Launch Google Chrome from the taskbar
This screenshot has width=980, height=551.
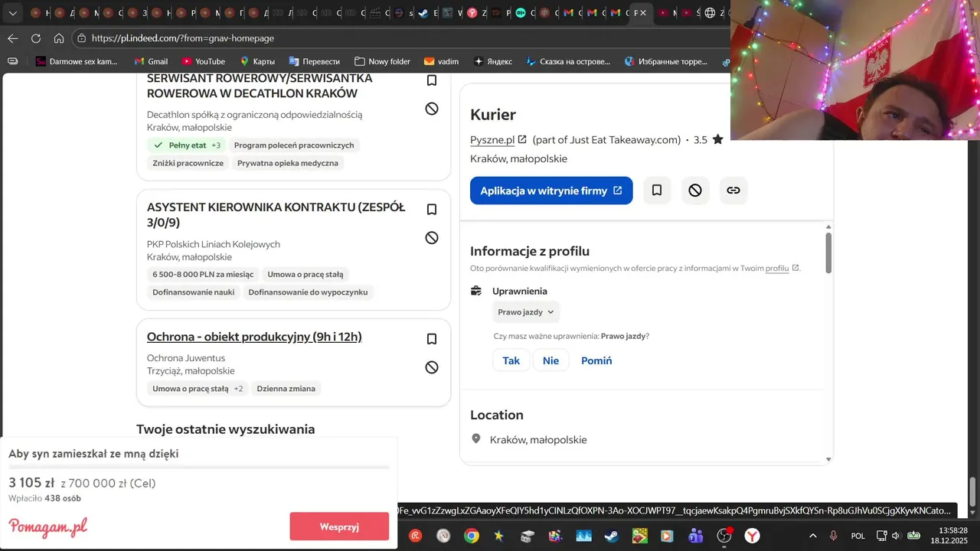click(472, 536)
